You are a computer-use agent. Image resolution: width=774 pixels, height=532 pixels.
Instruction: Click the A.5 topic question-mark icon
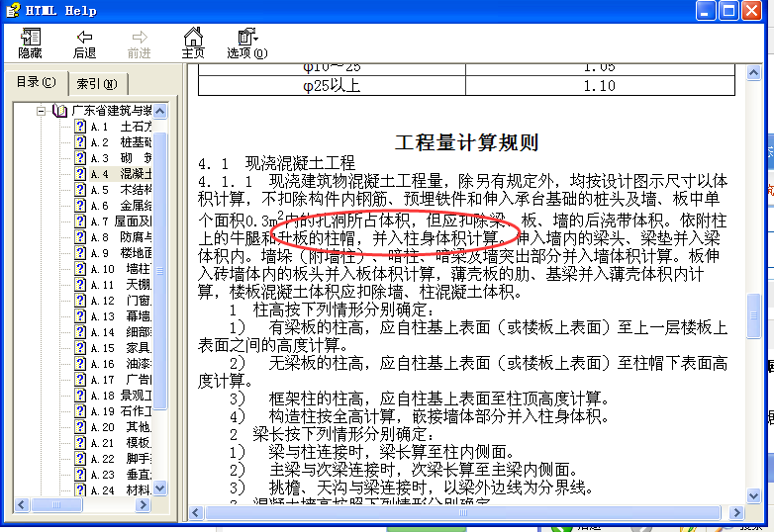click(80, 189)
